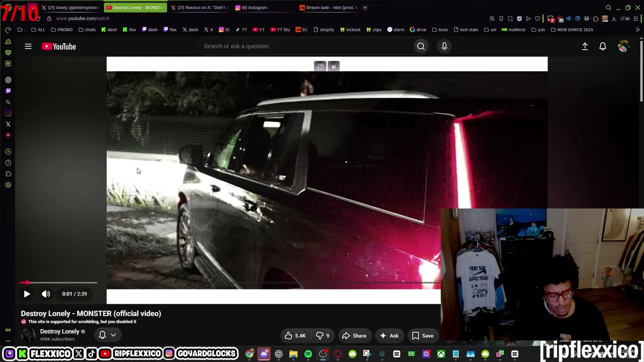Expand the subscription options chevron

pyautogui.click(x=113, y=335)
